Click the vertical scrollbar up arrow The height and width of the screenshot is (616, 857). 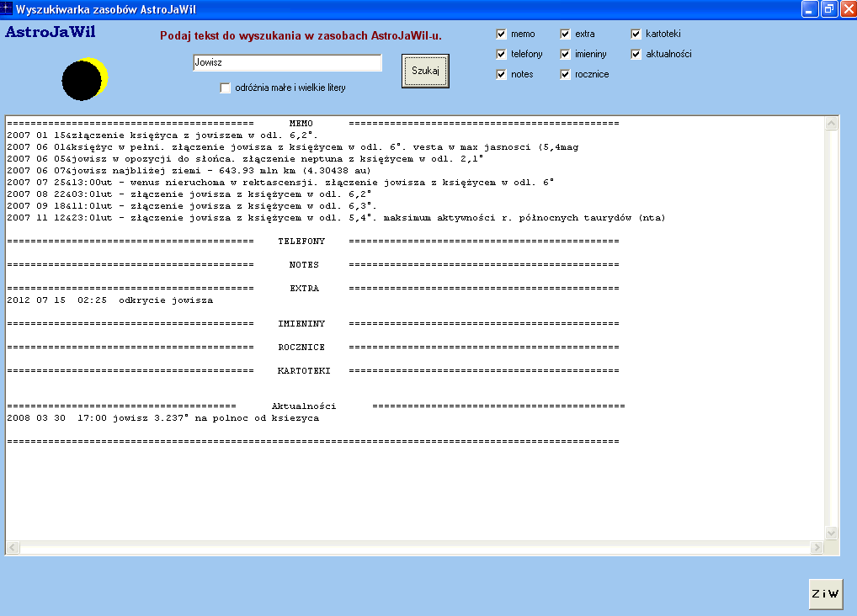click(831, 124)
